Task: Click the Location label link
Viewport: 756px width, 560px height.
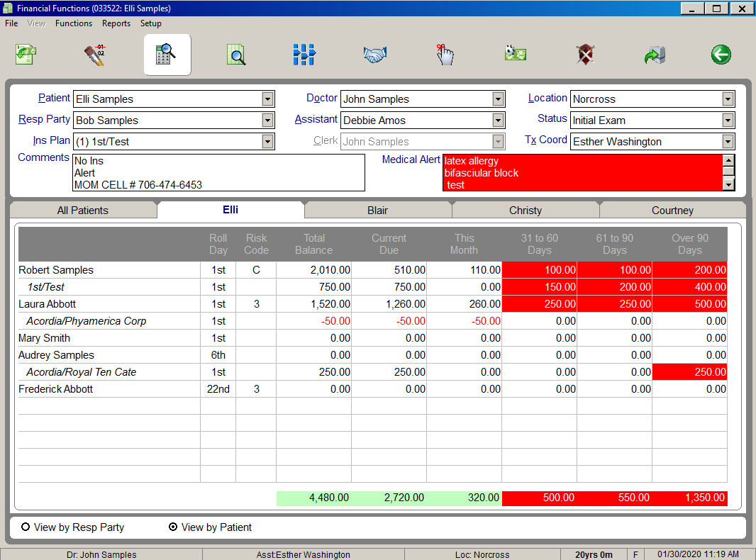Action: 547,98
